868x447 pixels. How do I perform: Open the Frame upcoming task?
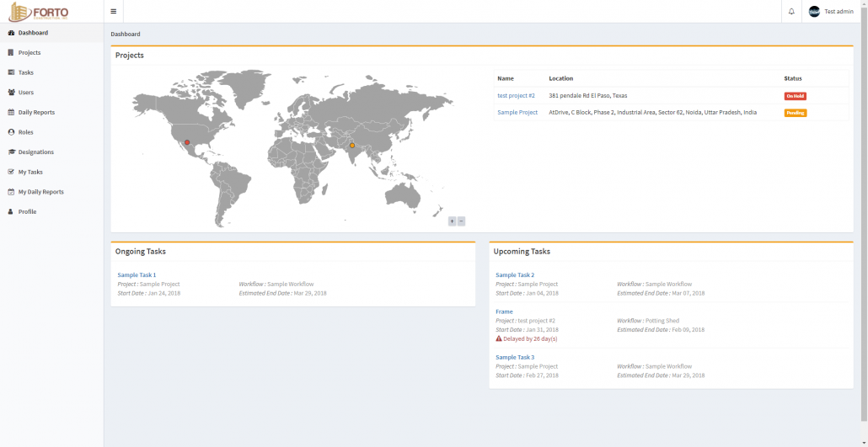[504, 312]
